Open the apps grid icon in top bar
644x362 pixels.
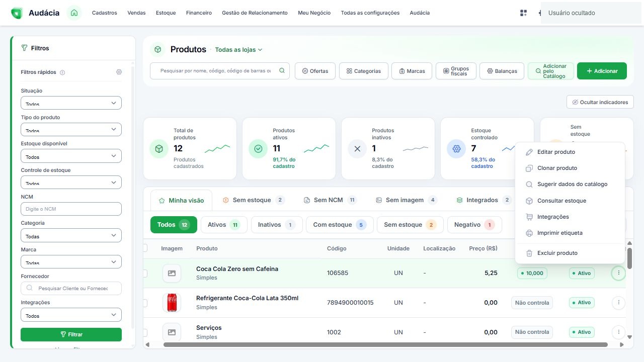coord(523,13)
